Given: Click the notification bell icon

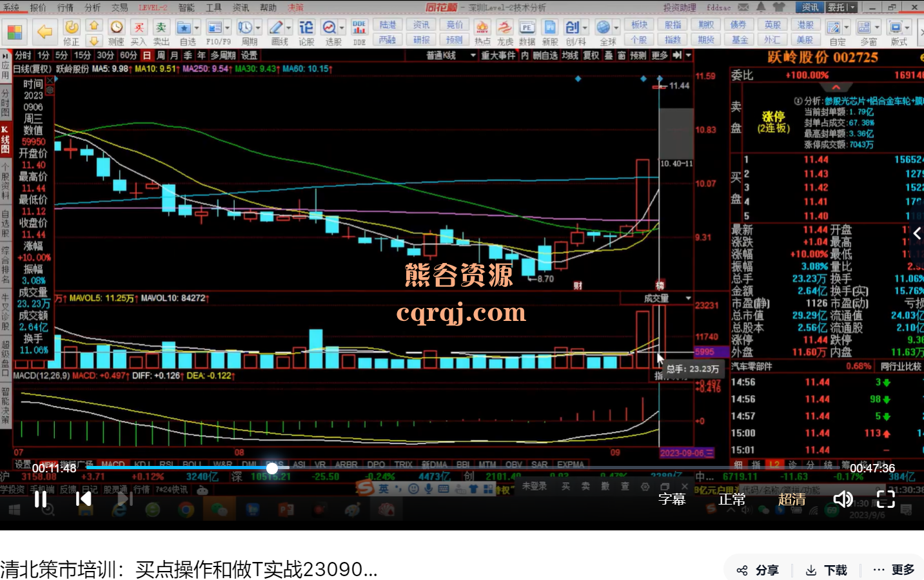Looking at the screenshot, I should 761,7.
